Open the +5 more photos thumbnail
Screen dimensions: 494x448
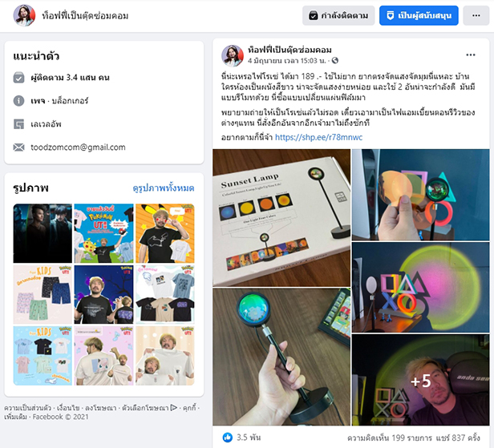420,380
